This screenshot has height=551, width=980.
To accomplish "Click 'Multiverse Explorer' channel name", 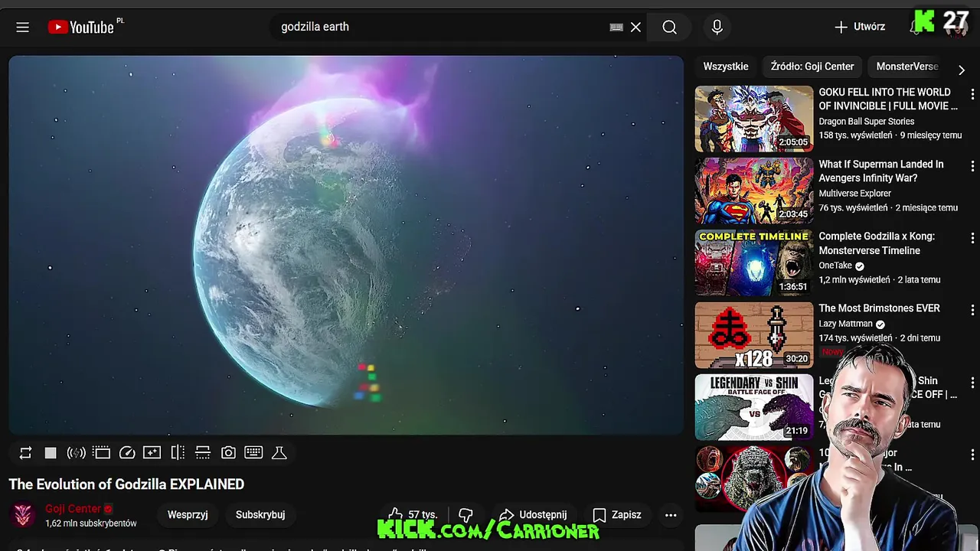I will [855, 194].
